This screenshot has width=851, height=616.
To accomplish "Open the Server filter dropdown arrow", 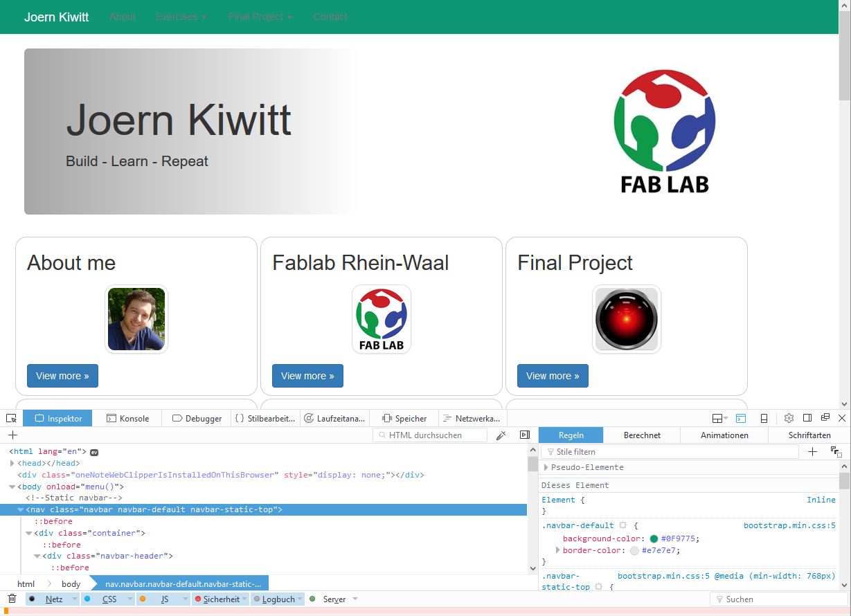I will [355, 599].
